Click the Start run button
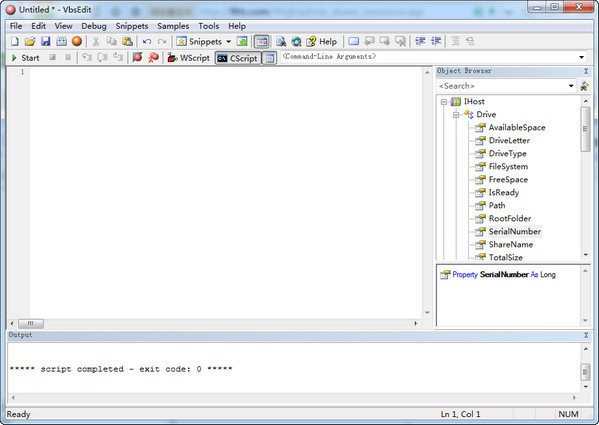This screenshot has width=599, height=425. (25, 58)
